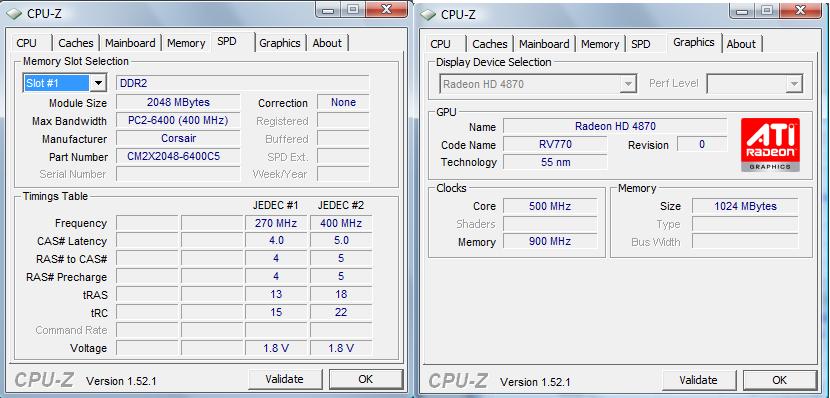Switch to Memory tab in left window
The image size is (830, 398).
(186, 43)
